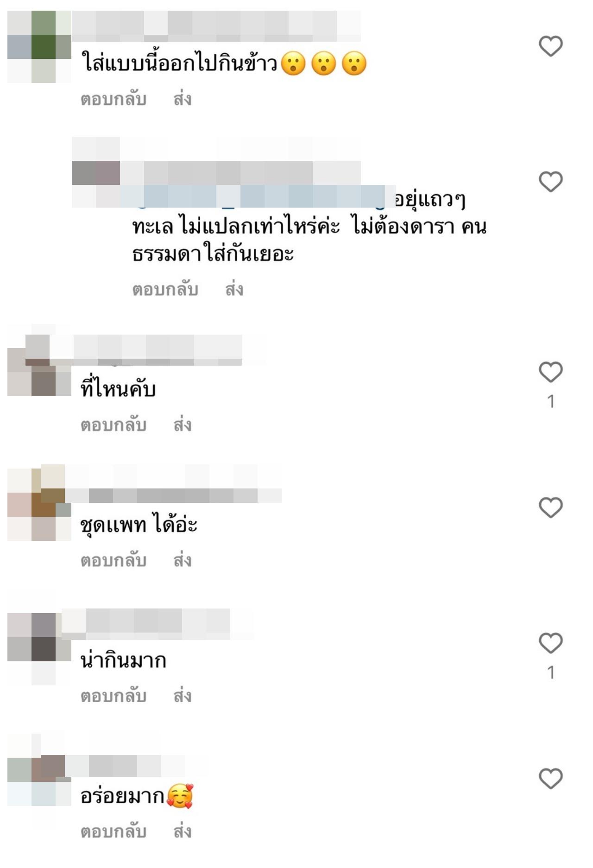Tap ตอบกลับ under 'ใส่แบบนี้ออกไปกินข้าว'
This screenshot has width=593, height=868.
click(x=114, y=99)
